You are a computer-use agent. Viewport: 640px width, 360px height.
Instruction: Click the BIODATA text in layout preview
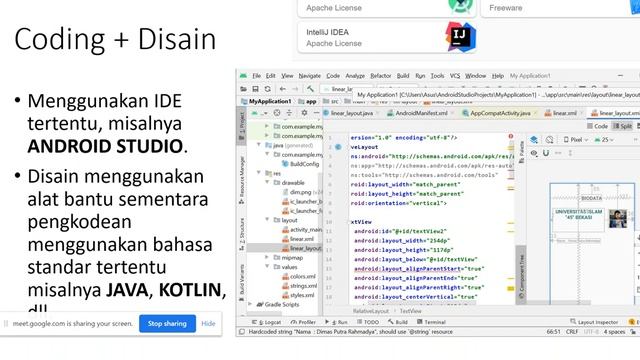591,198
